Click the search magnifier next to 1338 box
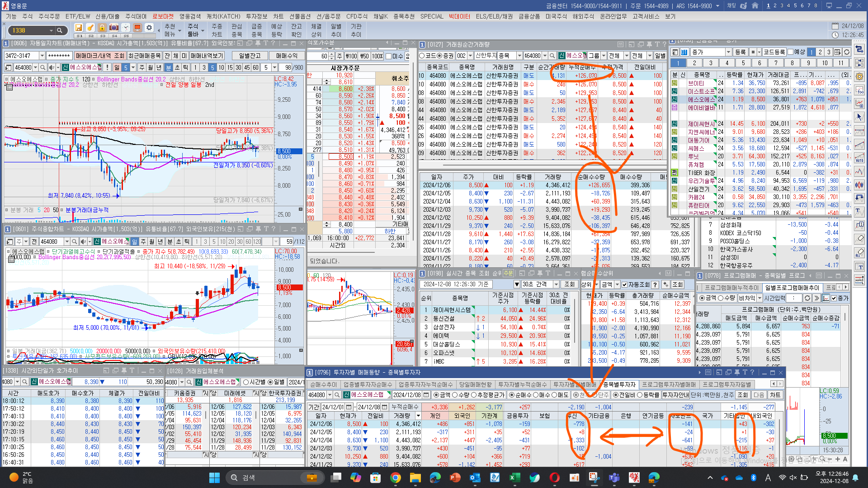The height and width of the screenshot is (488, 868). [x=59, y=30]
